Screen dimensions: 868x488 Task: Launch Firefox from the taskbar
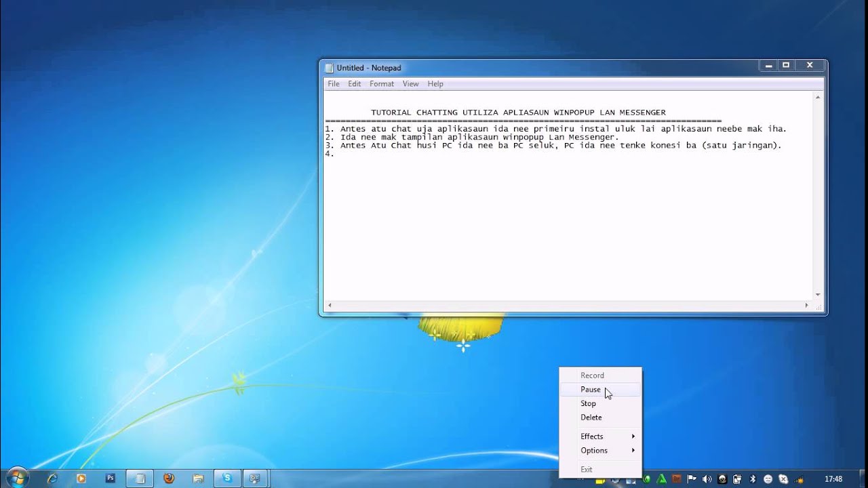pos(169,479)
